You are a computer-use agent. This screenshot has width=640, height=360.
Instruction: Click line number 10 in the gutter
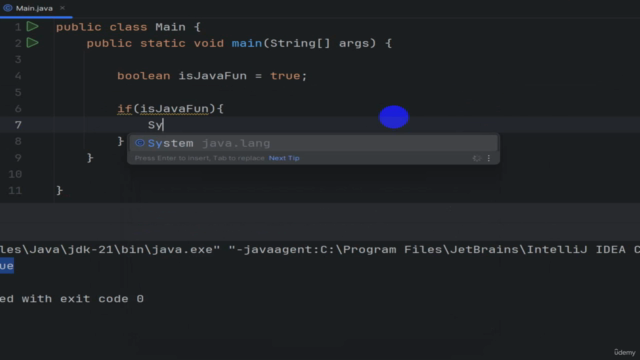click(15, 174)
